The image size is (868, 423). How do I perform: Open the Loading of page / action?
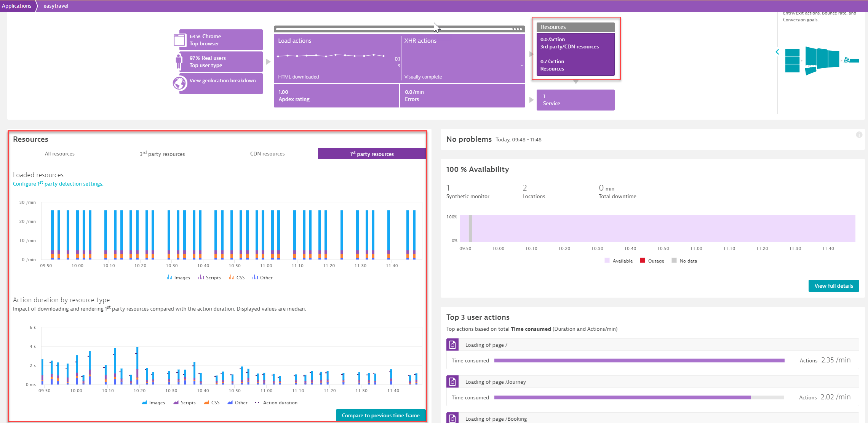click(486, 344)
